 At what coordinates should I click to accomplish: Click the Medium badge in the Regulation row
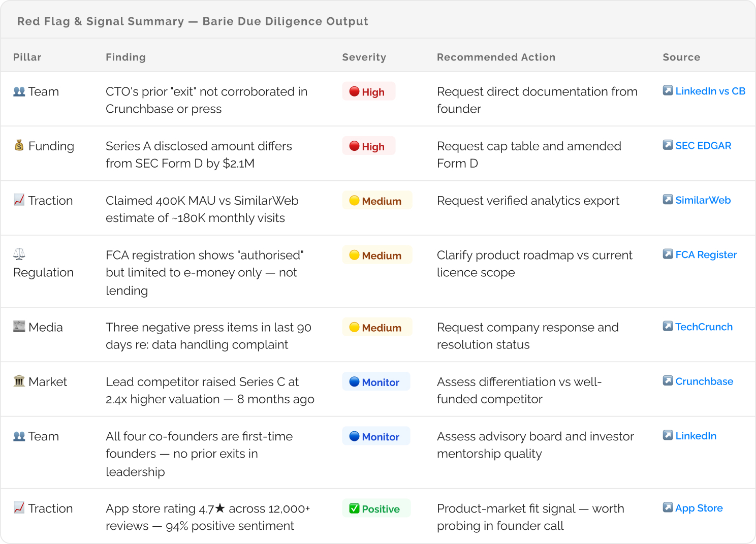(376, 255)
